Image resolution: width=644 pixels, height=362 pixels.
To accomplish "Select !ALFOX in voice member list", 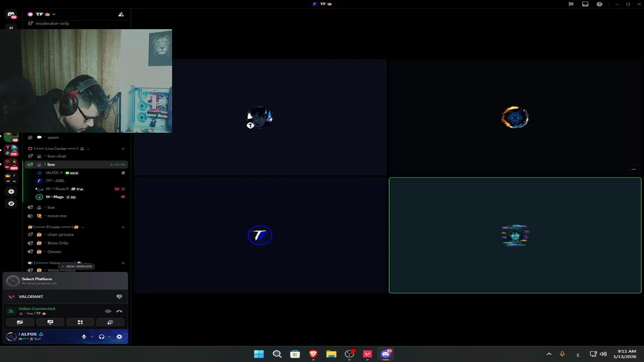I will click(80, 173).
